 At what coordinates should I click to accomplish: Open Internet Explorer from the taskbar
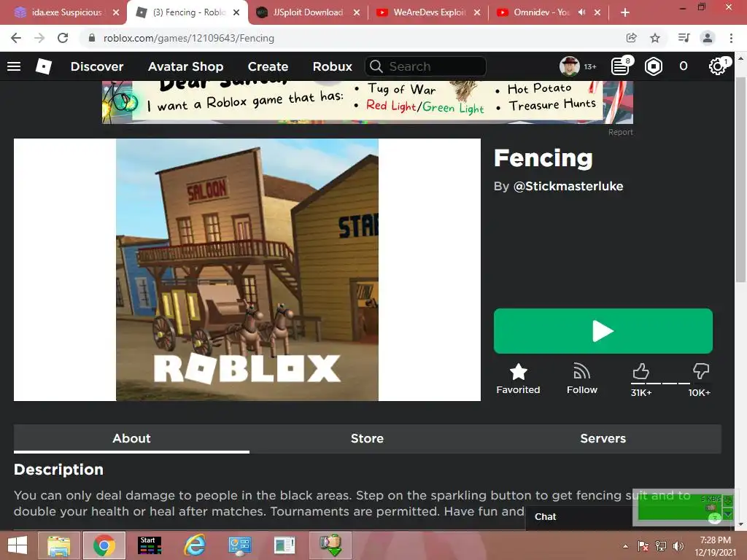196,545
